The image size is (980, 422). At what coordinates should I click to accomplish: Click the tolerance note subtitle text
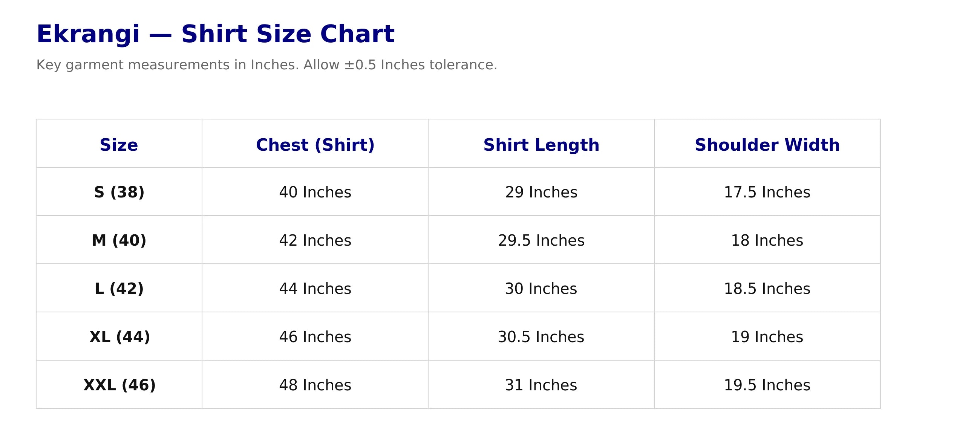tap(266, 65)
